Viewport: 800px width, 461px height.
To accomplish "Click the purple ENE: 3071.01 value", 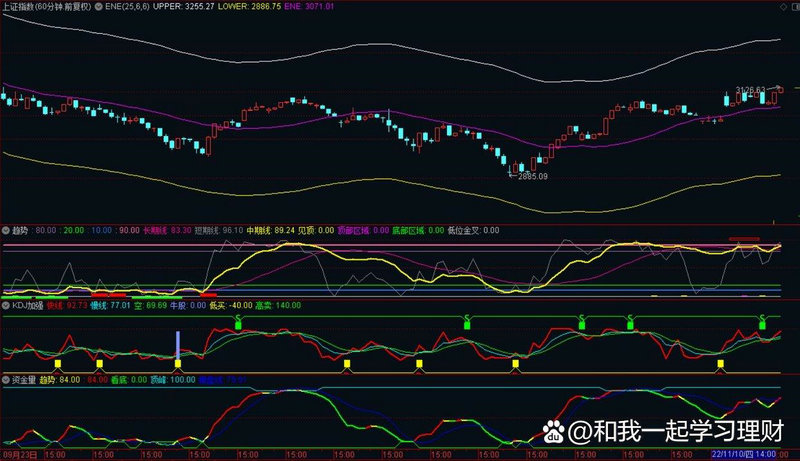I will pos(309,7).
